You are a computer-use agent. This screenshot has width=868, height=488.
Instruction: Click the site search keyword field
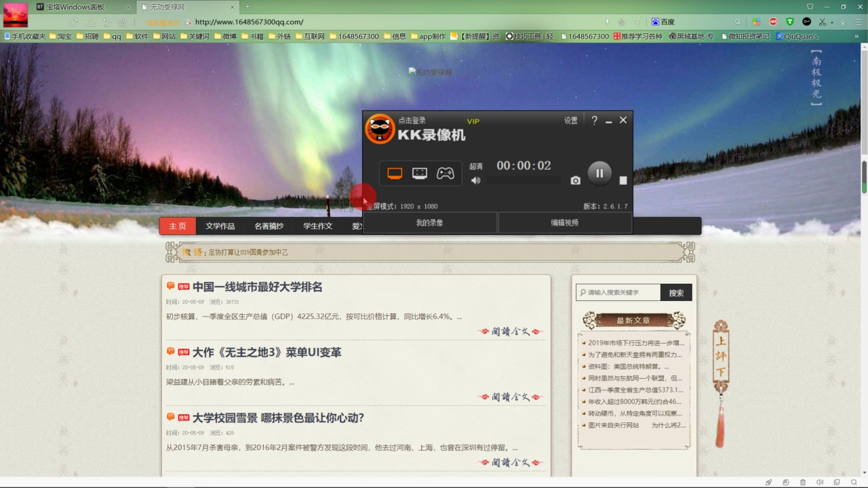(618, 292)
